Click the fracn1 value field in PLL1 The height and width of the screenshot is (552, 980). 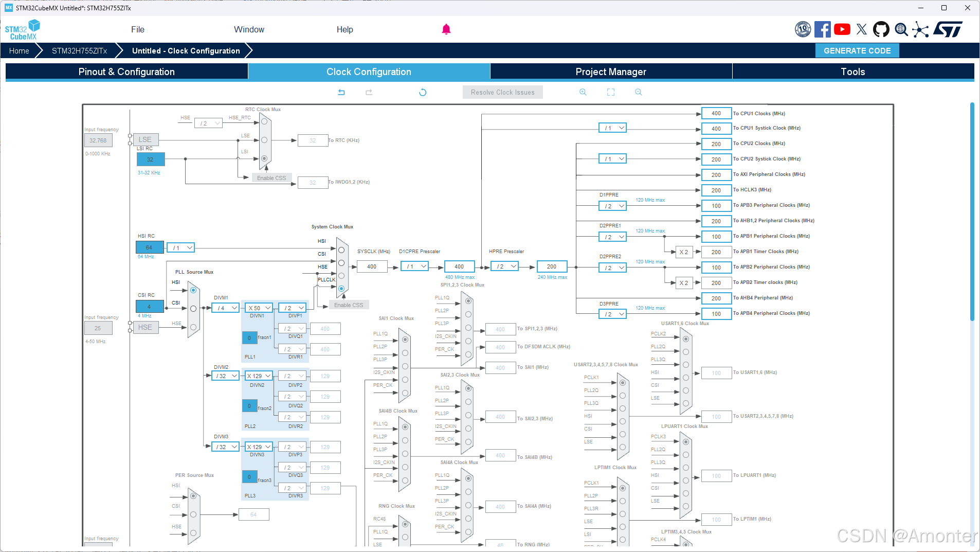click(249, 338)
